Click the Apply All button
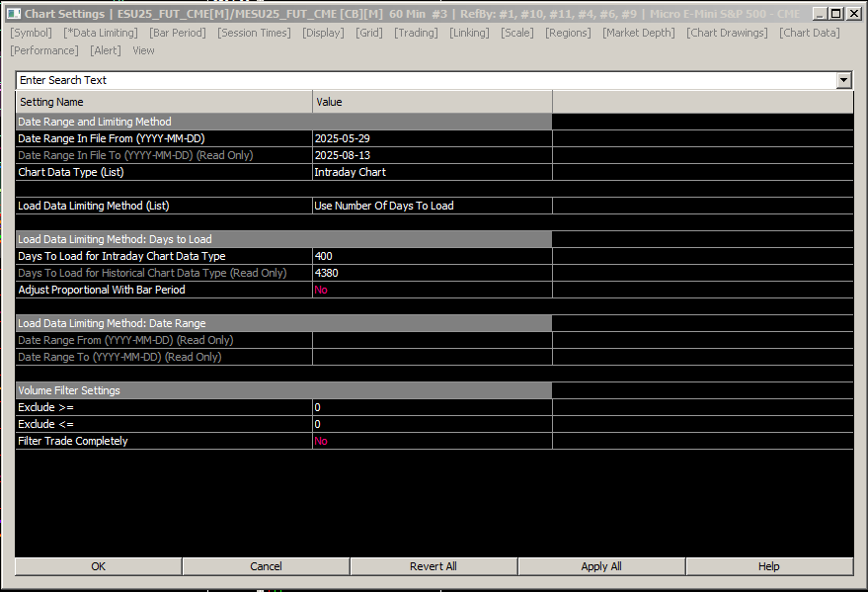This screenshot has width=868, height=592. pos(601,566)
